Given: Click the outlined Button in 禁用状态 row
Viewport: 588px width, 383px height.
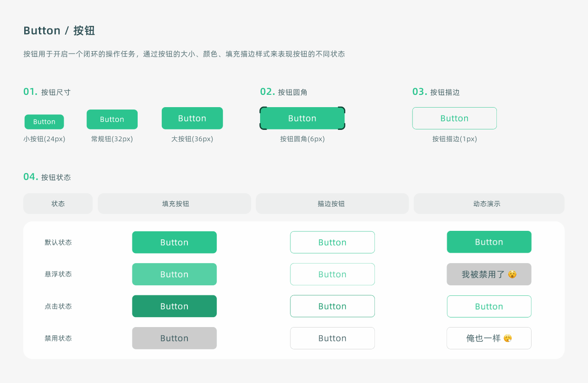Looking at the screenshot, I should point(332,338).
